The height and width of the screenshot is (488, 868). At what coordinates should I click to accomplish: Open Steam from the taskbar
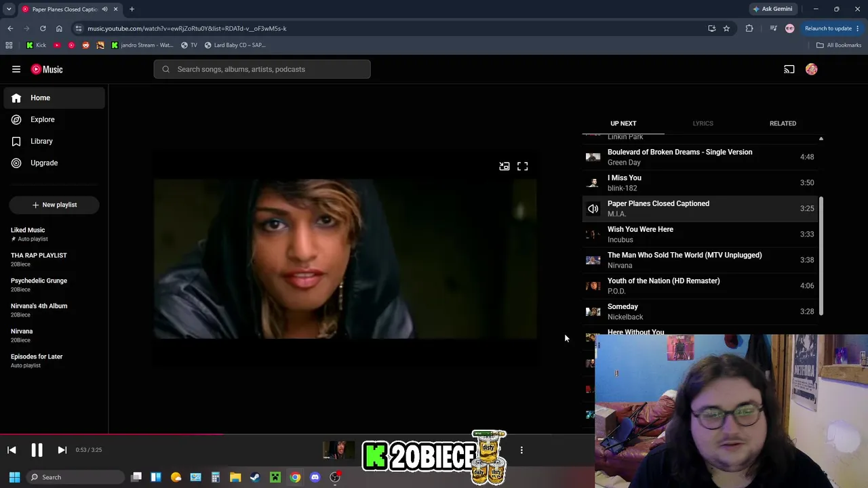[255, 477]
